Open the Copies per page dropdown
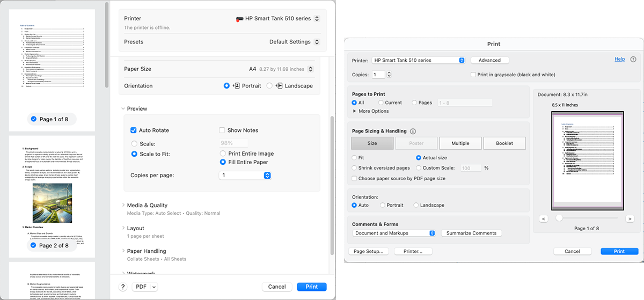Screen dimensions: 644x300 pos(245,175)
